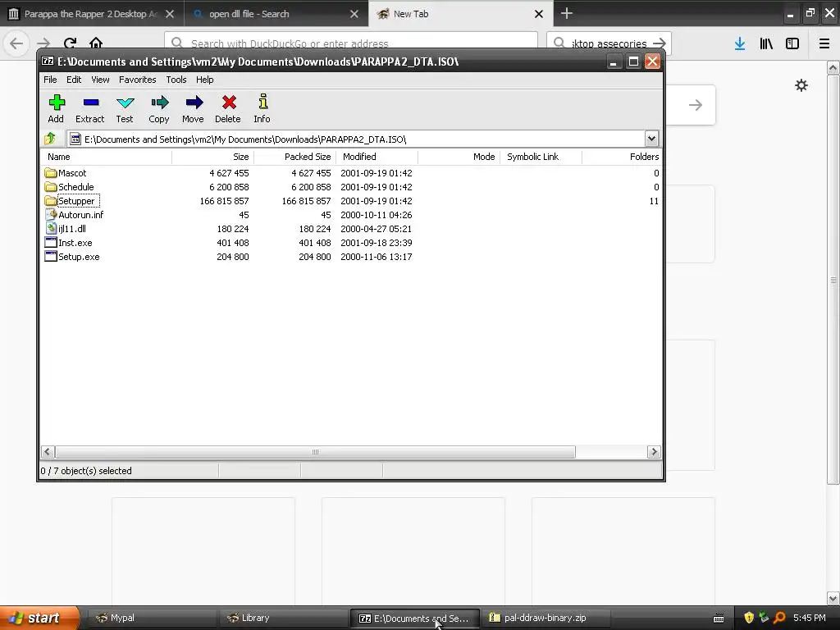This screenshot has height=630, width=840.
Task: Open the Favorites menu in 7-Zip
Action: 138,80
